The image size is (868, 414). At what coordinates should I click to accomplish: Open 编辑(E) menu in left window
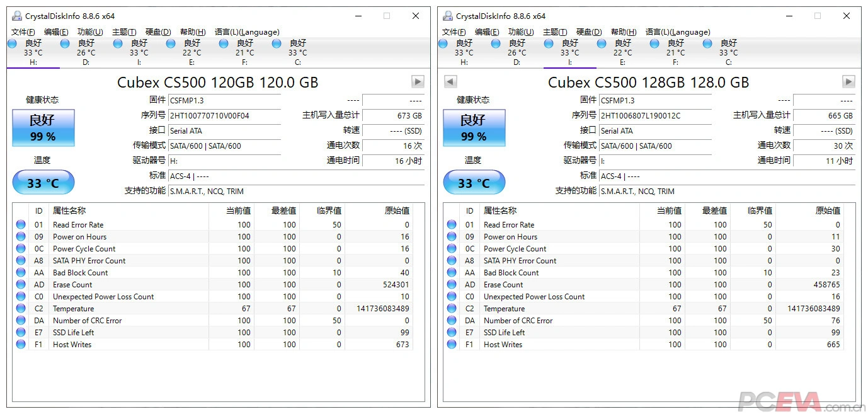pos(56,32)
